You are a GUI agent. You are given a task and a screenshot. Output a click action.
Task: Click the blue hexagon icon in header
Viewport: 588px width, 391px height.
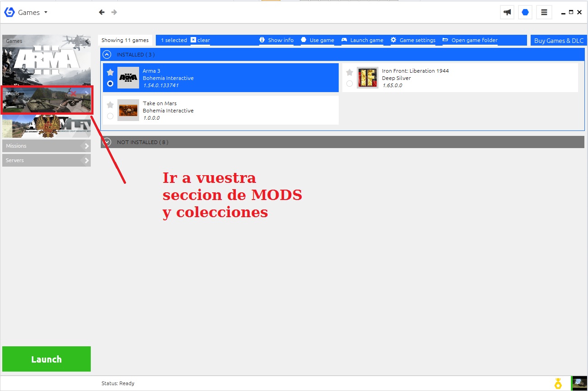525,13
